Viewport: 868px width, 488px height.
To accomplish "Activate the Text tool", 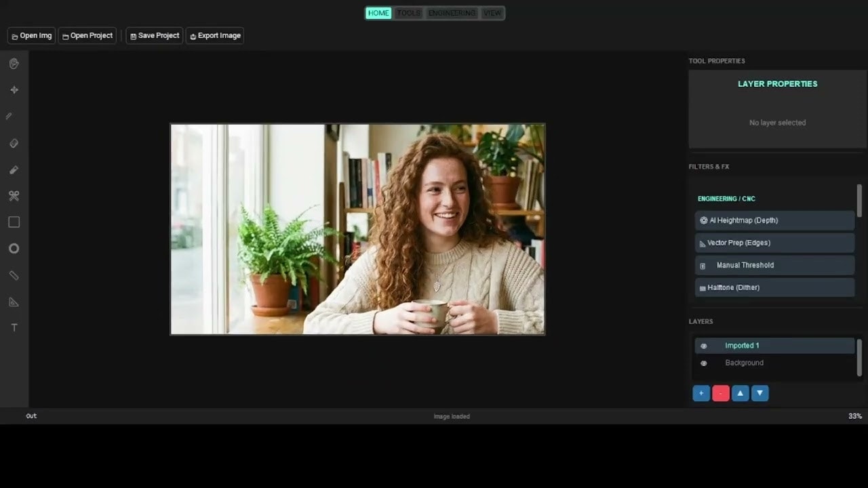I will click(x=14, y=327).
